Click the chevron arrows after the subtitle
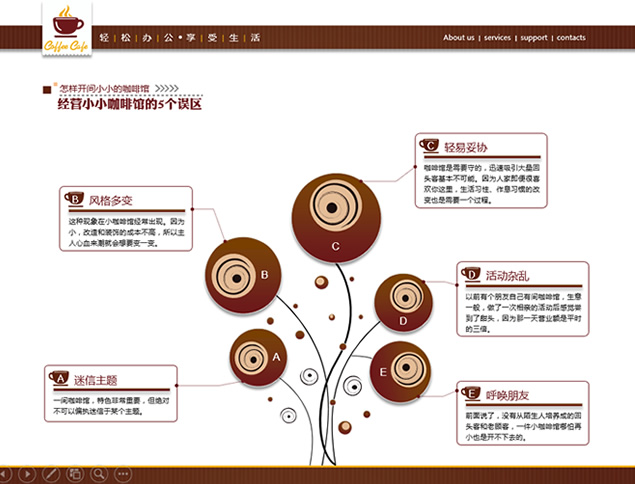 coord(166,88)
